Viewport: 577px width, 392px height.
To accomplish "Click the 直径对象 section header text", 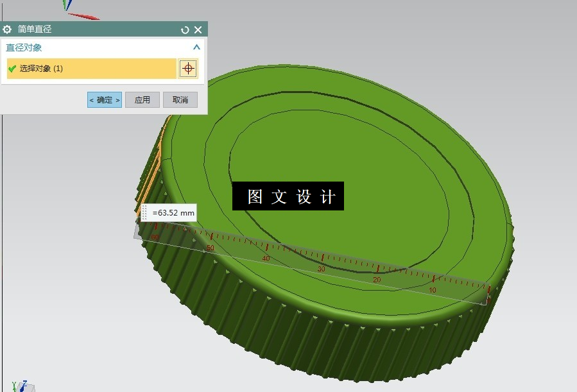I will [24, 47].
